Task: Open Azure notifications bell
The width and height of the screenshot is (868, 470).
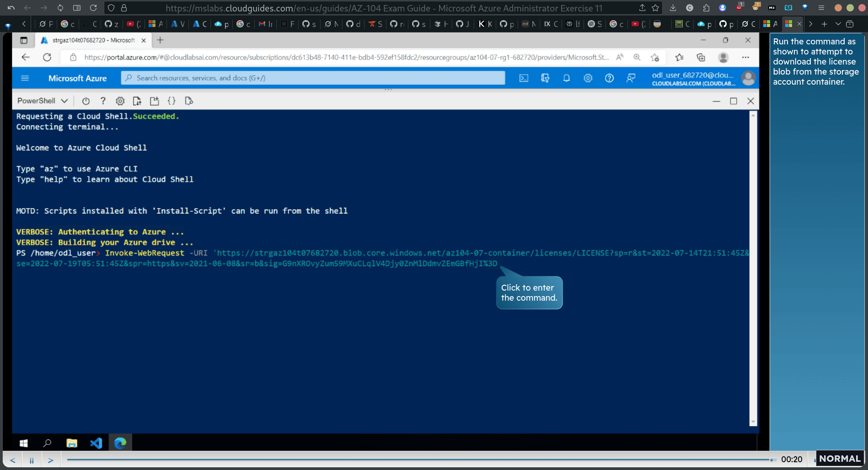Action: pos(566,78)
